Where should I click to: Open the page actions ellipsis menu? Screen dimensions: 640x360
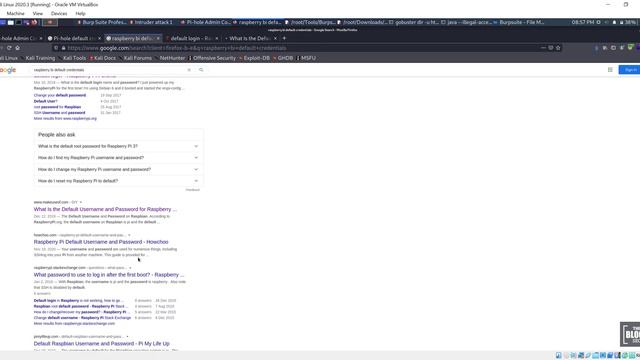pyautogui.click(x=543, y=48)
